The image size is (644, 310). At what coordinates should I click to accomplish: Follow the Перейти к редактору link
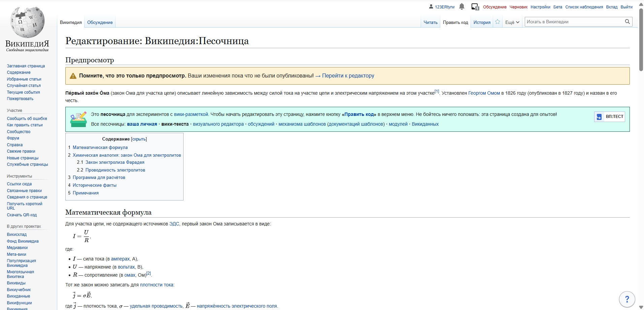345,76
